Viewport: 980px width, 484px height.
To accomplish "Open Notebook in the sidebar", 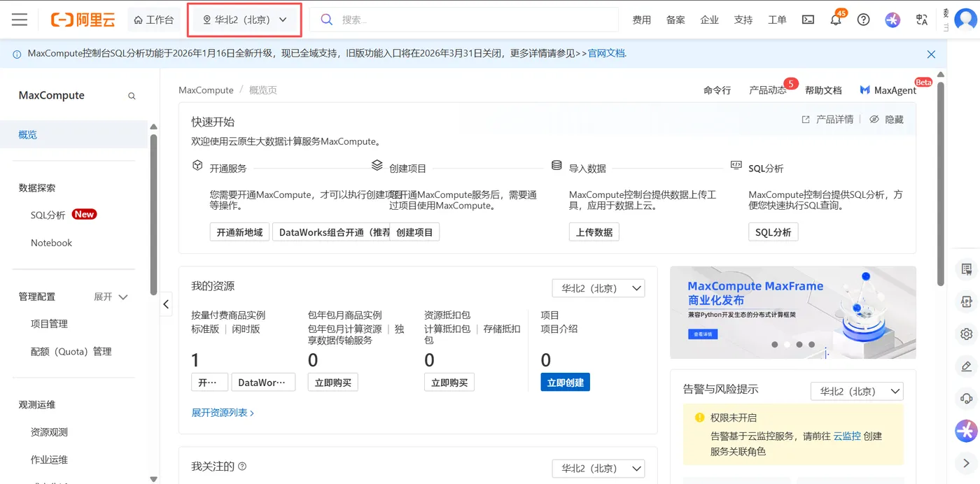I will [x=51, y=243].
